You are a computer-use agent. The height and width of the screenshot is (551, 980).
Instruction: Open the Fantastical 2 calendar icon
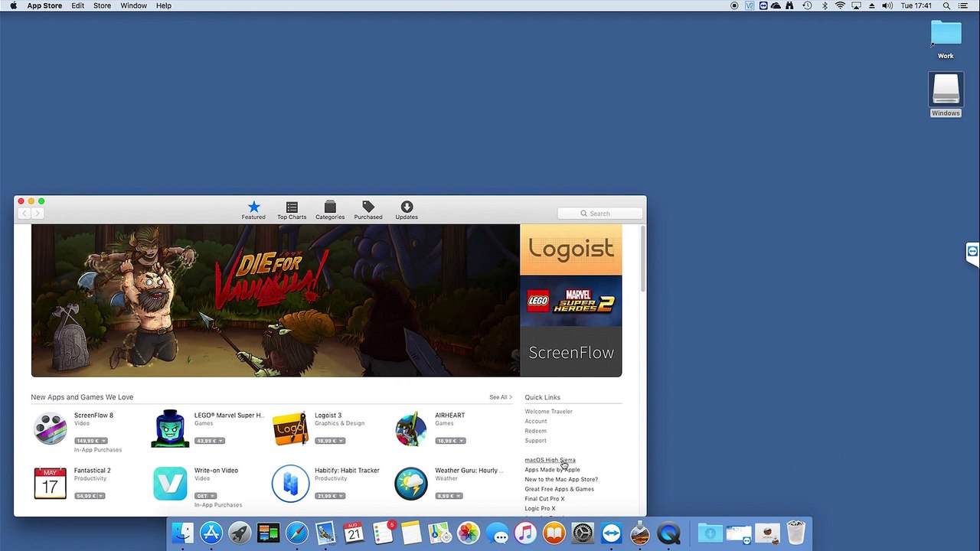pyautogui.click(x=50, y=484)
